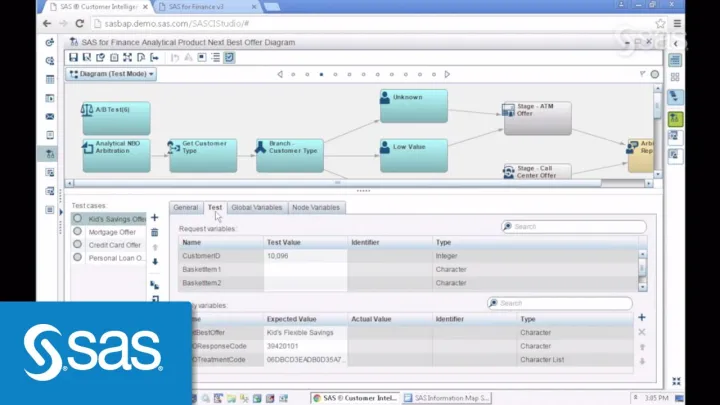This screenshot has height=405, width=720.
Task: Select the Kid's Savings Offer test case radio
Action: coord(78,219)
